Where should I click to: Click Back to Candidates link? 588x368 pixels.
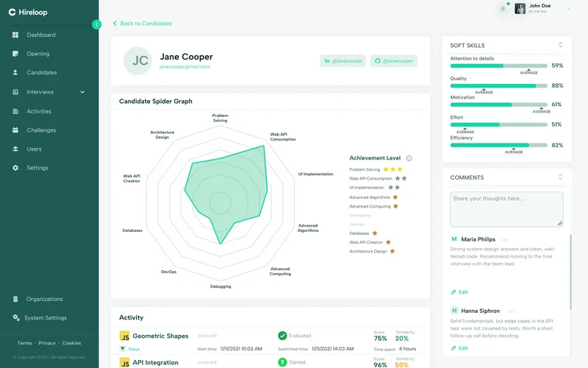coord(143,24)
